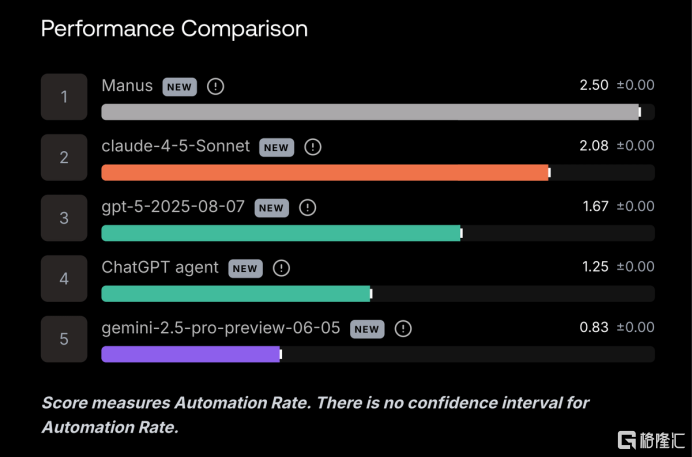Click the Performance Comparison heading

tap(174, 28)
